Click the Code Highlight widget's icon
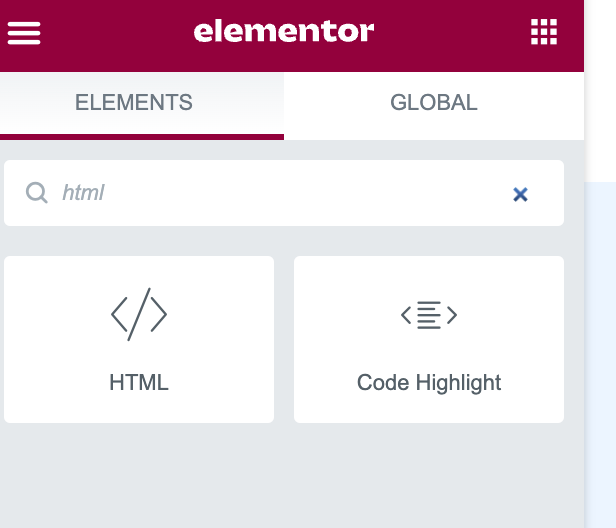 [x=429, y=316]
